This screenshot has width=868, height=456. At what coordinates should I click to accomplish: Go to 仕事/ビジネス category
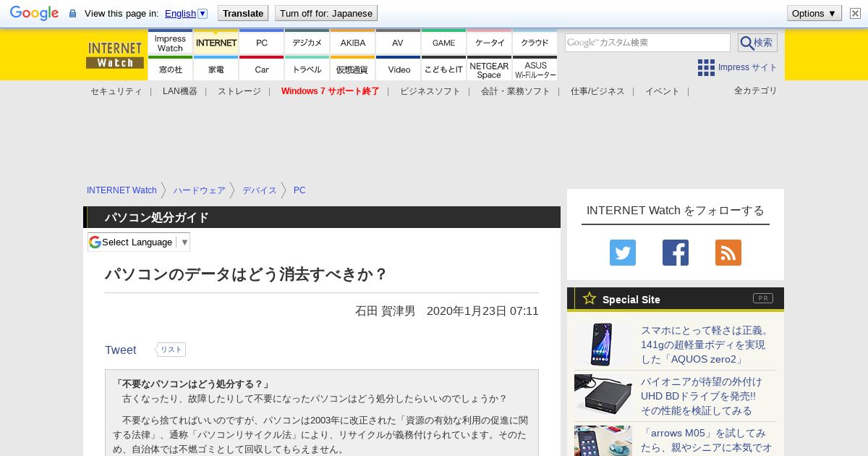597,91
